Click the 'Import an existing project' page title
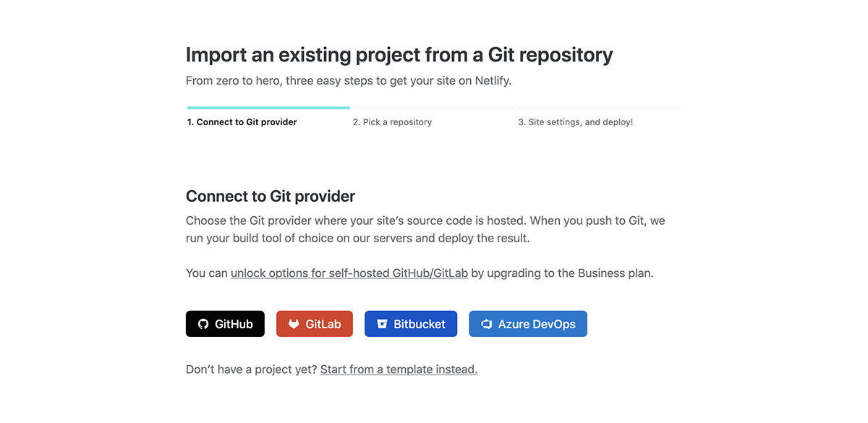Viewport: 868px width, 423px height. tap(399, 55)
